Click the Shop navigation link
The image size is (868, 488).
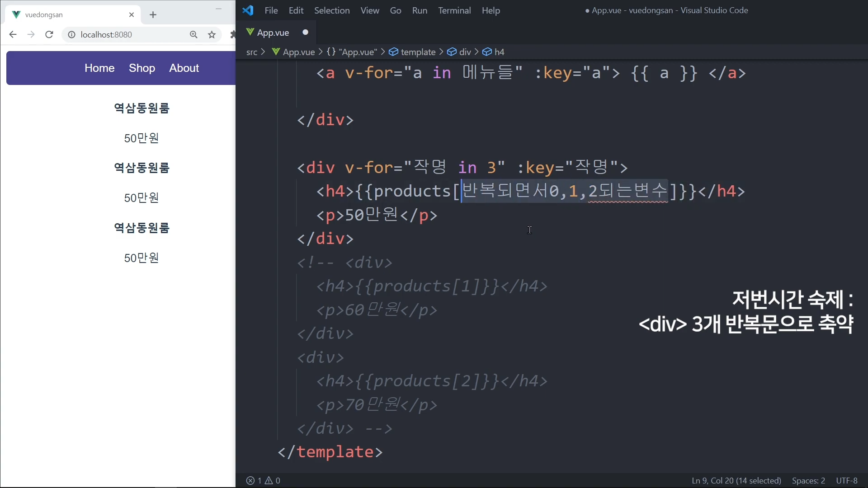142,68
